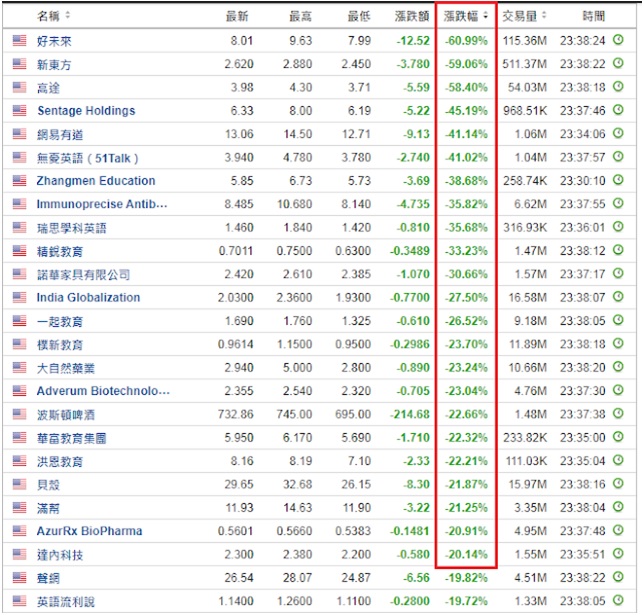The width and height of the screenshot is (644, 615).
Task: Click the US flag beside 聲網
Action: click(x=19, y=578)
